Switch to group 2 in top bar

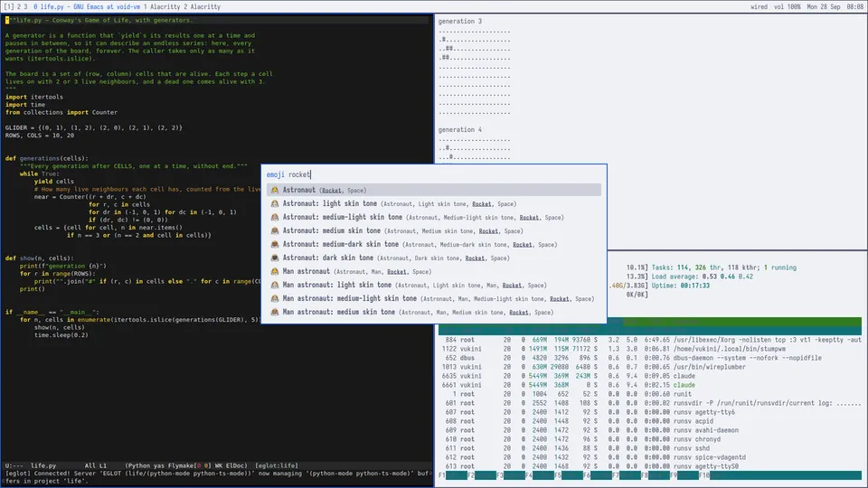(19, 6)
